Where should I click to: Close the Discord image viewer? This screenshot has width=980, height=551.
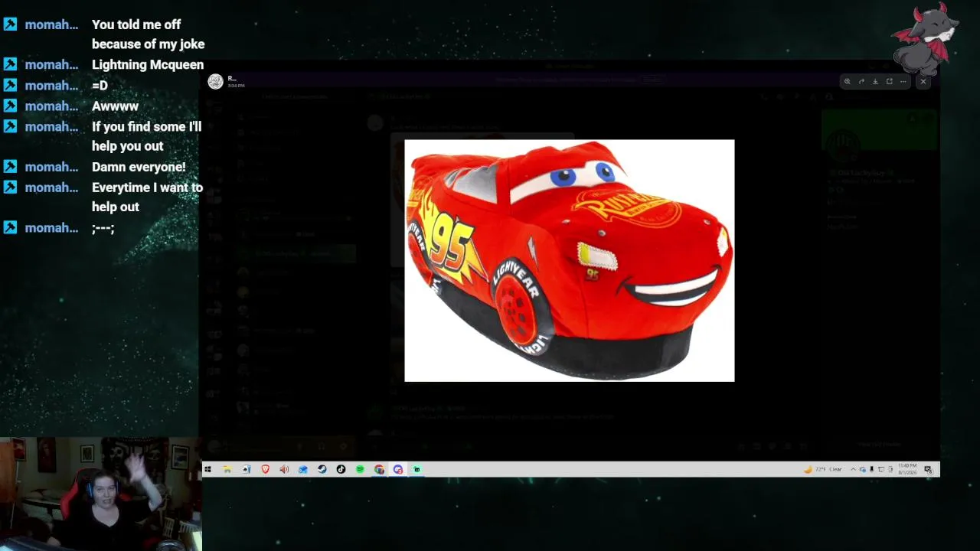tap(923, 81)
